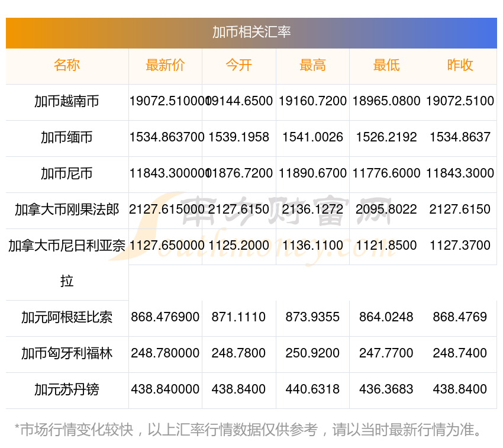Image resolution: width=503 pixels, height=448 pixels.
Task: Click the 加币尼币 row name
Action: [x=67, y=173]
